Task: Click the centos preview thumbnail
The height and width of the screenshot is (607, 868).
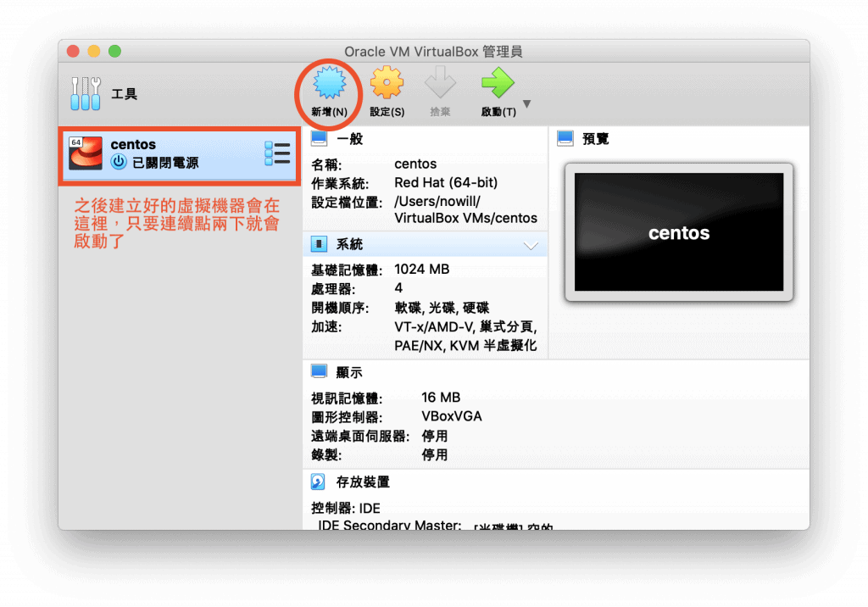Action: point(679,232)
